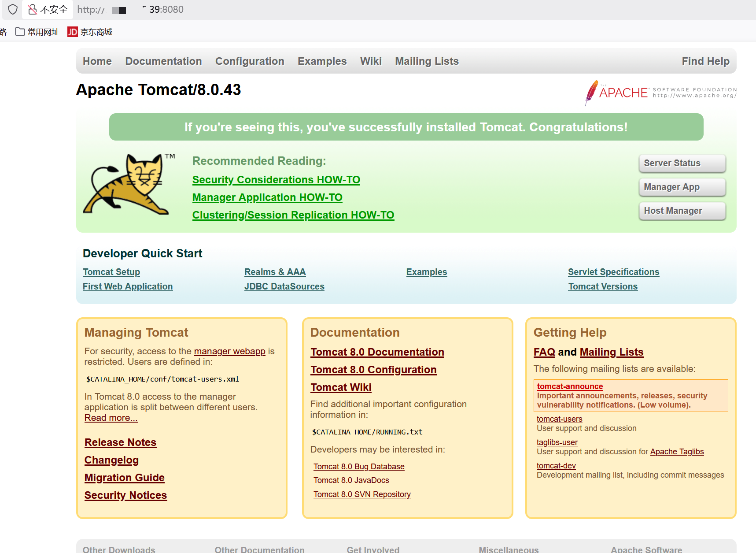Open Tomcat 8.0 Bug Database link
Viewport: 756px width, 553px height.
point(359,467)
